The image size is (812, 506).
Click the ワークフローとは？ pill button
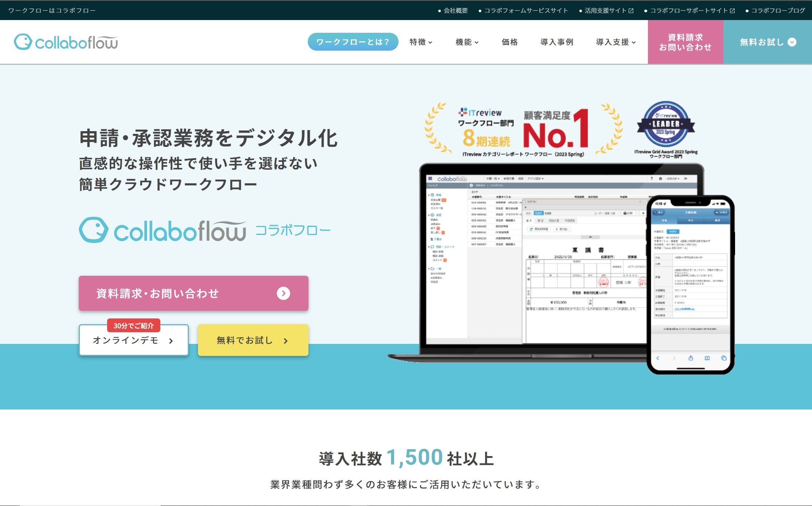point(353,42)
